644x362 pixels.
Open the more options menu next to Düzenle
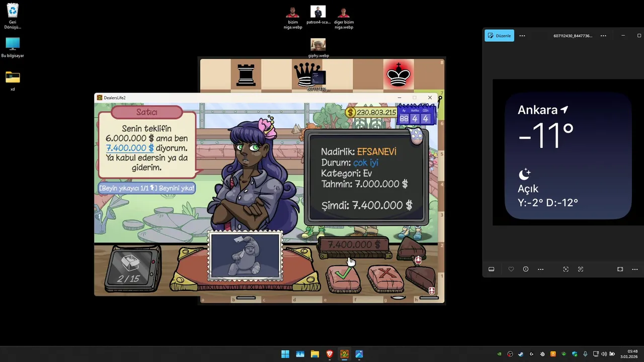pos(522,36)
